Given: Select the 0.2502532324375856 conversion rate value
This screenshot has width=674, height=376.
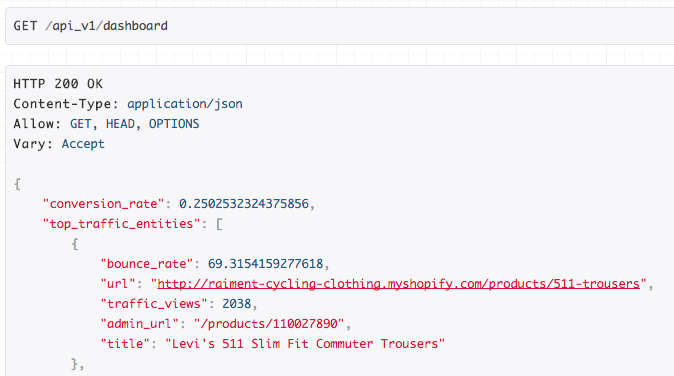Looking at the screenshot, I should point(244,204).
